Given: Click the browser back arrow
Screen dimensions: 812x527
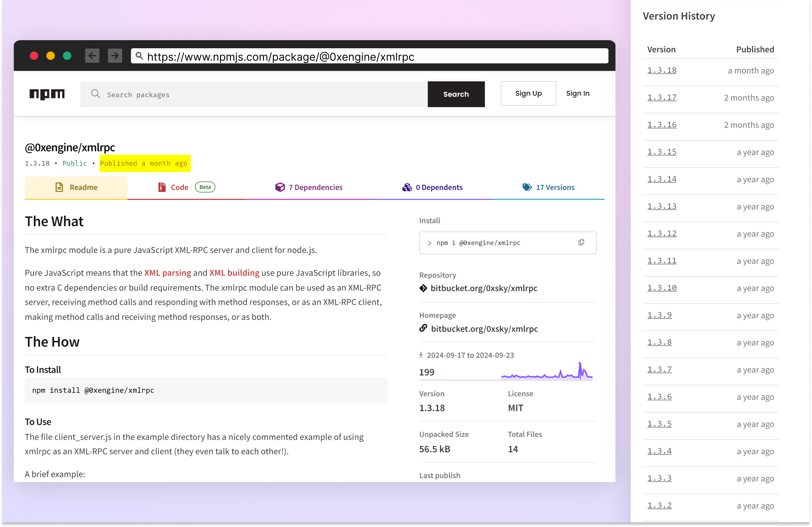Looking at the screenshot, I should coord(92,55).
